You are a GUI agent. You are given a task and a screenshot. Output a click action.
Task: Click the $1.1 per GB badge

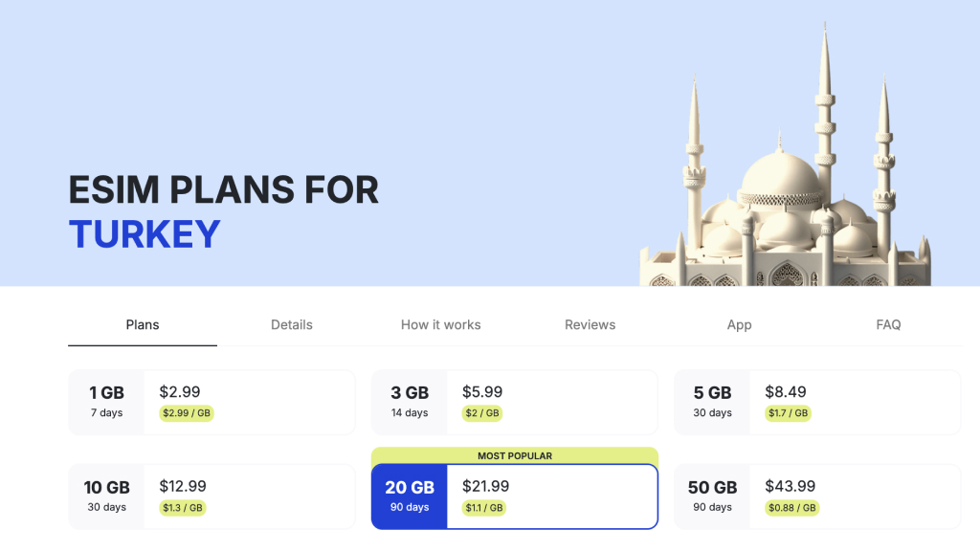pyautogui.click(x=481, y=509)
